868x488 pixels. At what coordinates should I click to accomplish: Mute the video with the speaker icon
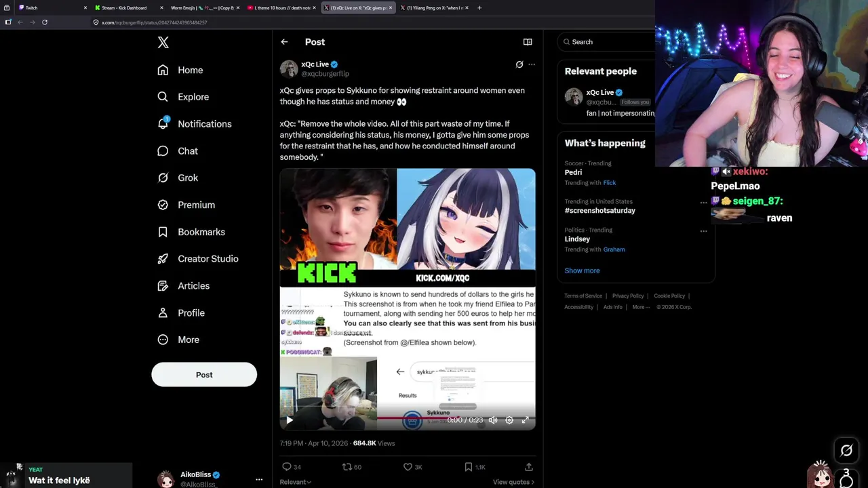(x=493, y=420)
